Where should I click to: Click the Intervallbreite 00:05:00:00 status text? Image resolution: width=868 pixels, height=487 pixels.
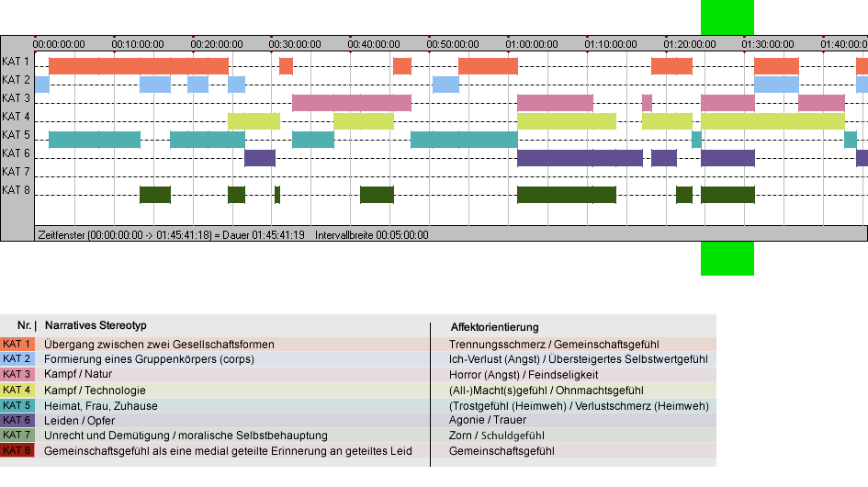point(371,235)
